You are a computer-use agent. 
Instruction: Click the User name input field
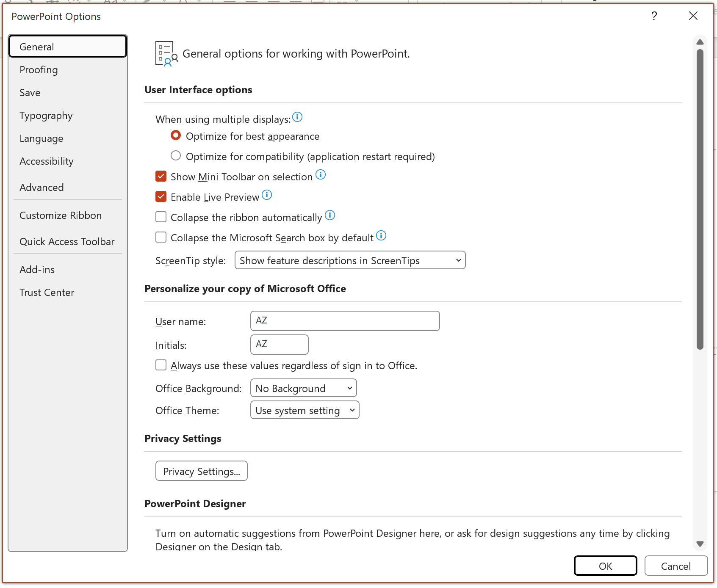tap(345, 321)
